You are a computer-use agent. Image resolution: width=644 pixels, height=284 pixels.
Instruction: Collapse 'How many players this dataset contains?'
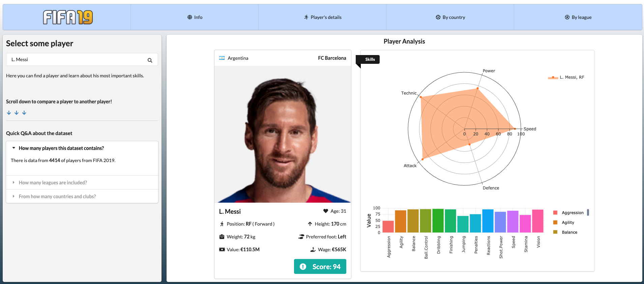pyautogui.click(x=61, y=148)
